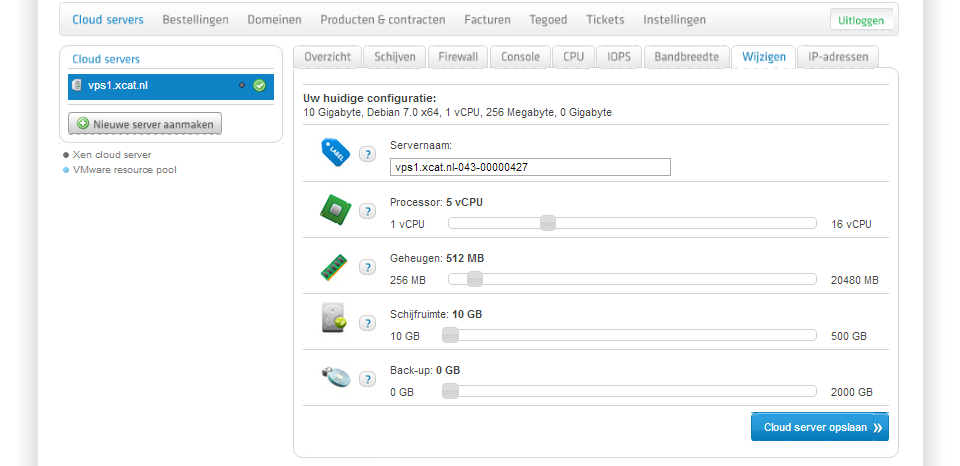The image size is (960, 466).
Task: Click the hard disk Schijfruimte icon
Action: pyautogui.click(x=335, y=320)
